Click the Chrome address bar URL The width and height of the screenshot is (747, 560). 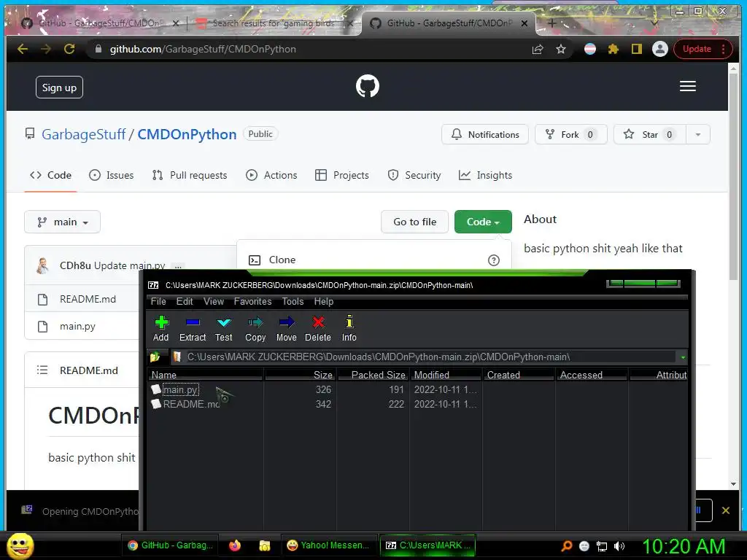tap(203, 49)
